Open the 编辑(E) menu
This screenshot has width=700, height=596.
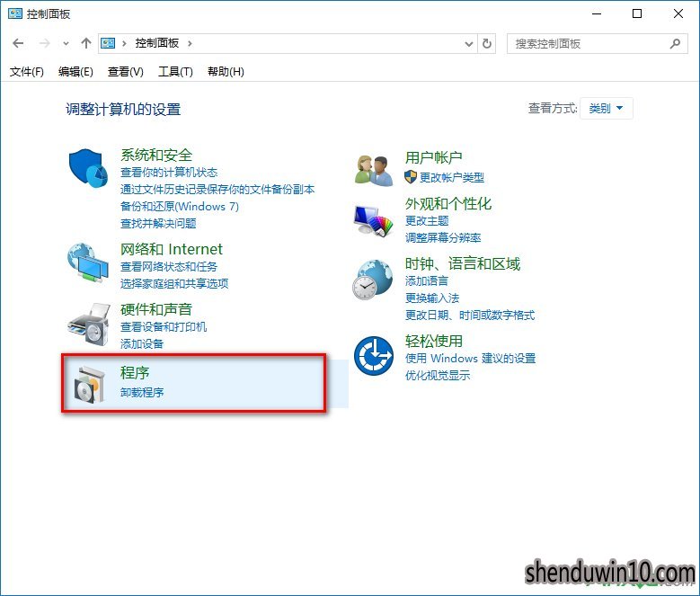pos(75,71)
